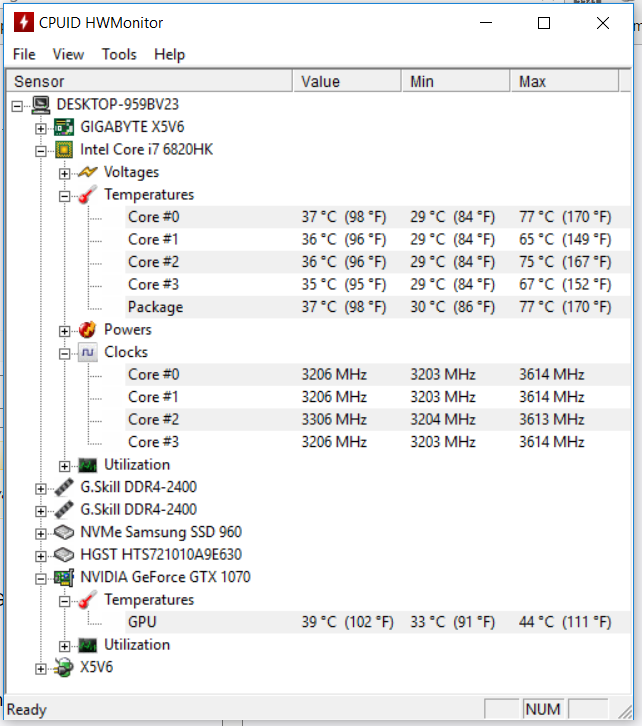Expand the GPU Utilization node
This screenshot has width=642, height=726.
tap(64, 646)
